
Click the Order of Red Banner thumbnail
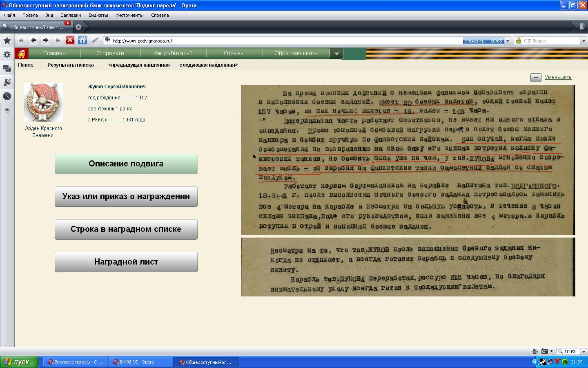click(x=43, y=102)
